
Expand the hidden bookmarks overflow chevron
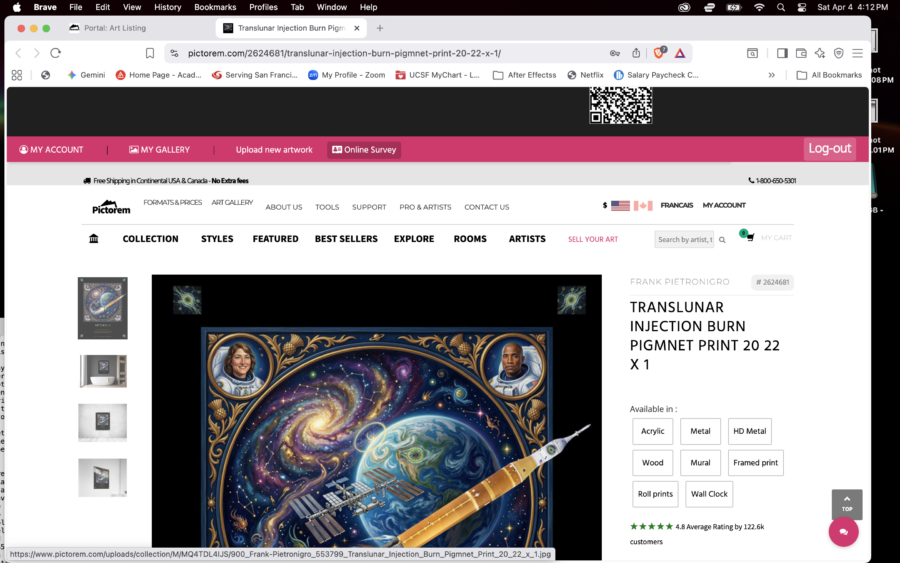click(x=771, y=75)
